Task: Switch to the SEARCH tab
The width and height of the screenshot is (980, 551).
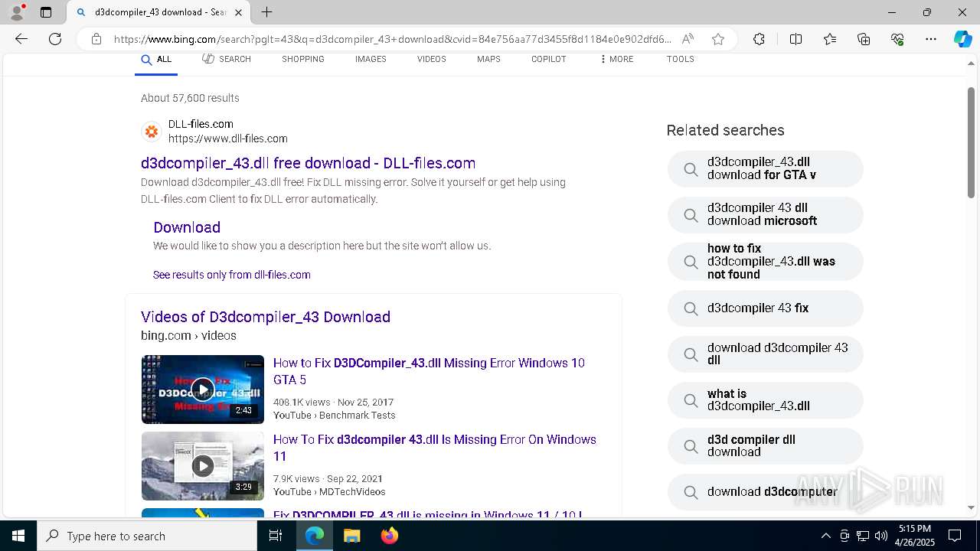Action: 227,60
